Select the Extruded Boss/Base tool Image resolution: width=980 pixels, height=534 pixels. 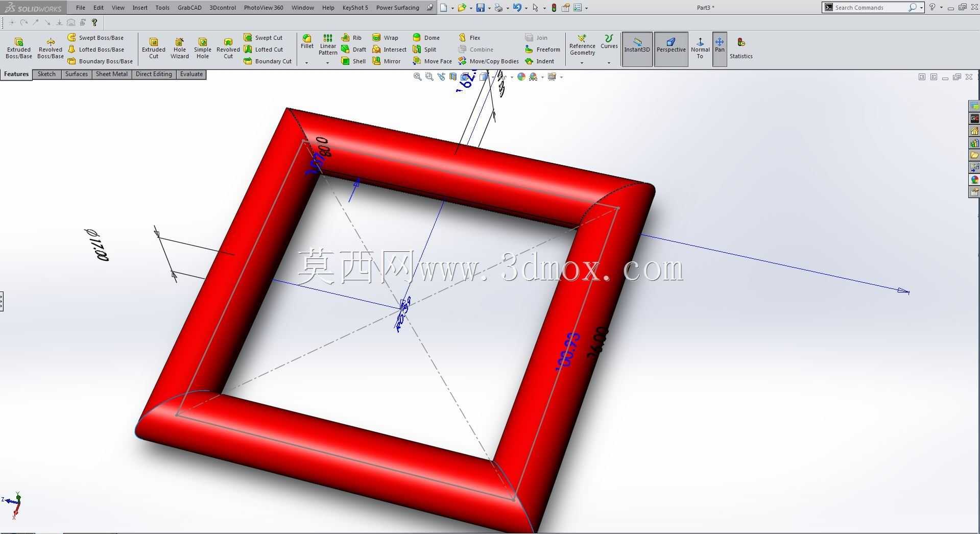[x=19, y=48]
